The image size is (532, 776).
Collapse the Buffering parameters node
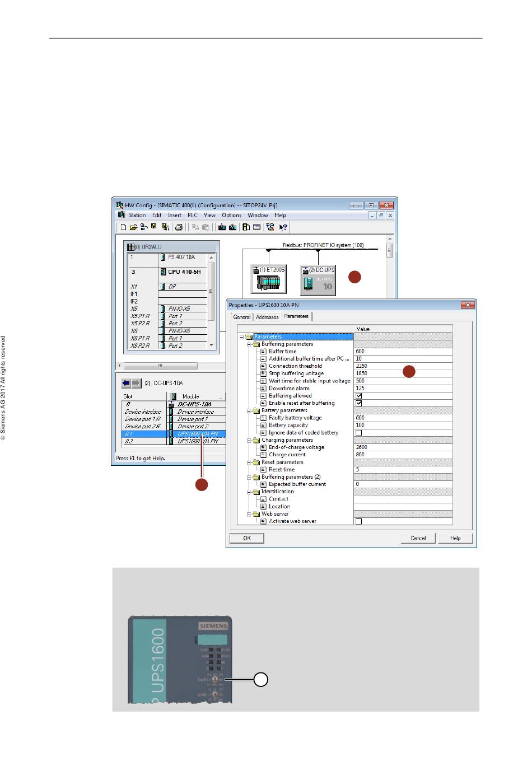[x=249, y=344]
